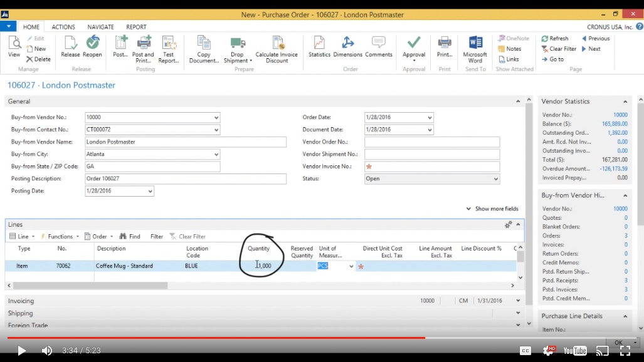Viewport: 644px width, 362px height.
Task: Toggle closed captions CC button
Action: pyautogui.click(x=525, y=351)
